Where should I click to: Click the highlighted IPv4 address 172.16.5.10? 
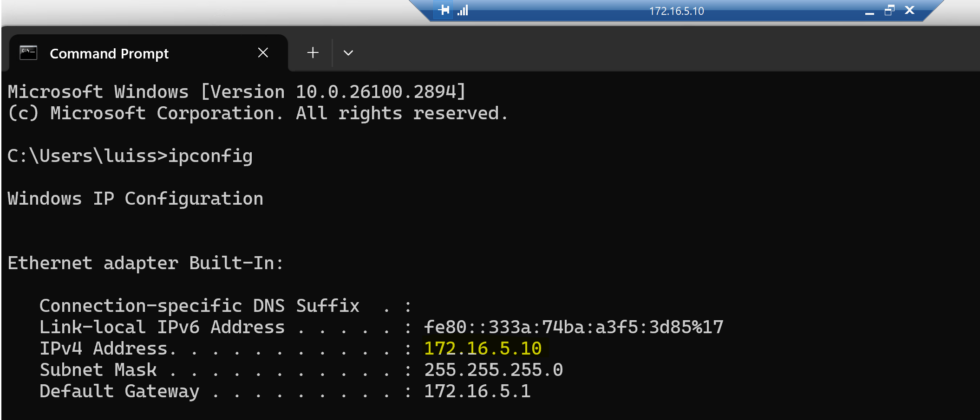tap(483, 349)
